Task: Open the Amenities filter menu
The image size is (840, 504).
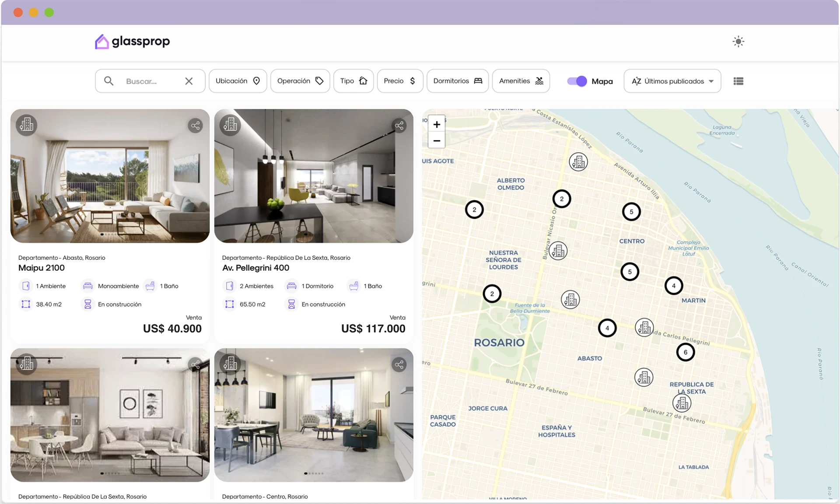Action: coord(521,81)
